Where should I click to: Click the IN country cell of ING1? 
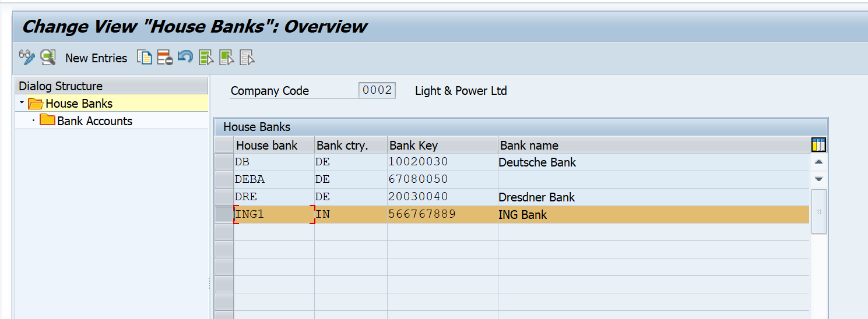(x=351, y=214)
